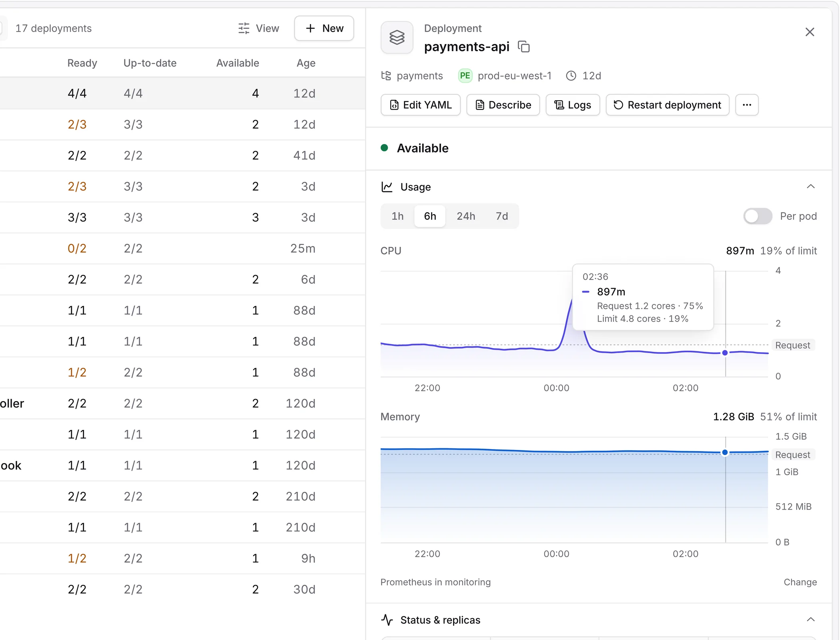Screen dimensions: 840x640
Task: Click the '1.28 GiB' memory usage value
Action: [734, 417]
